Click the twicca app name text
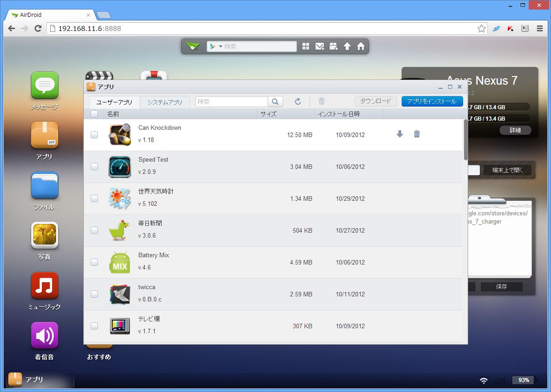The height and width of the screenshot is (392, 551). pyautogui.click(x=147, y=287)
